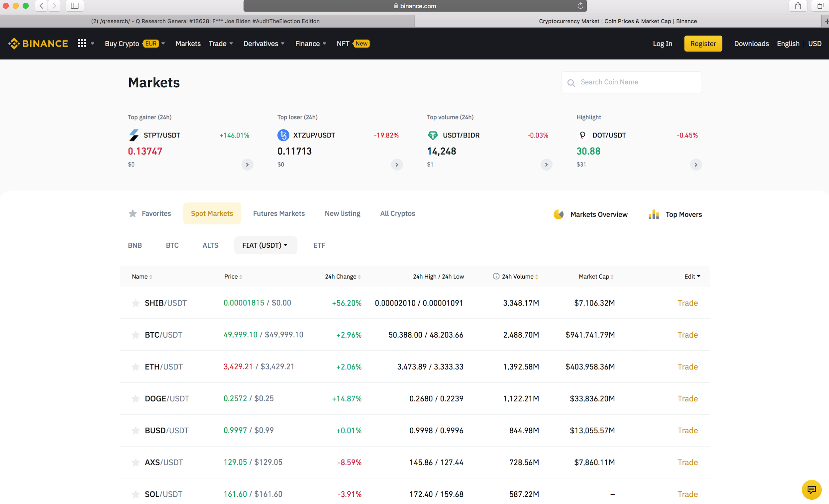This screenshot has width=829, height=504.
Task: Click the binance.com address bar
Action: coord(415,6)
